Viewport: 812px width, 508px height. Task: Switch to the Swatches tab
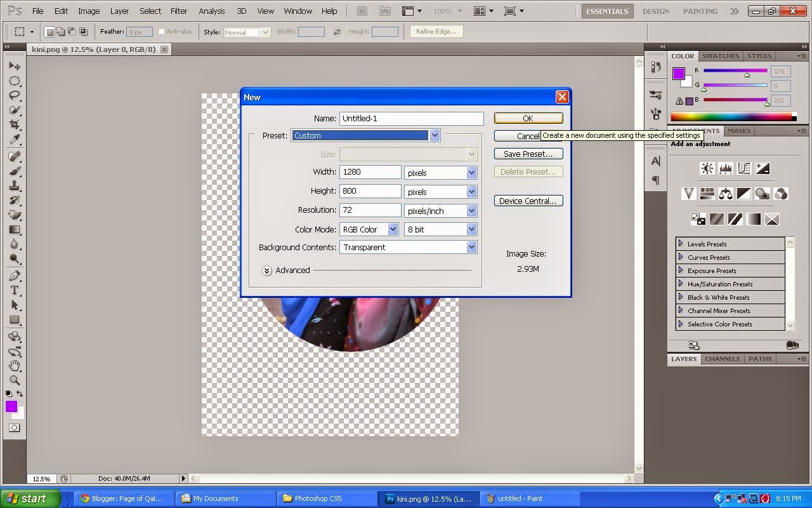click(721, 56)
